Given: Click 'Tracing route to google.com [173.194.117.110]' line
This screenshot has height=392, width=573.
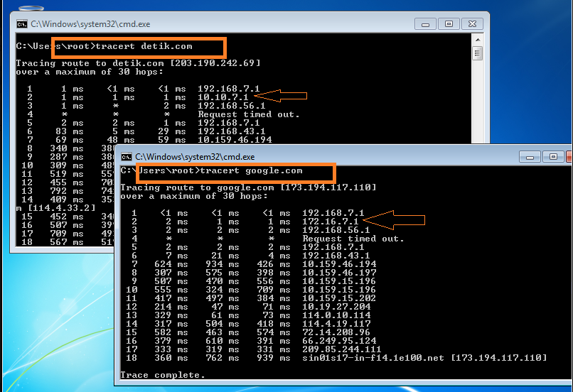Looking at the screenshot, I should pos(249,187).
